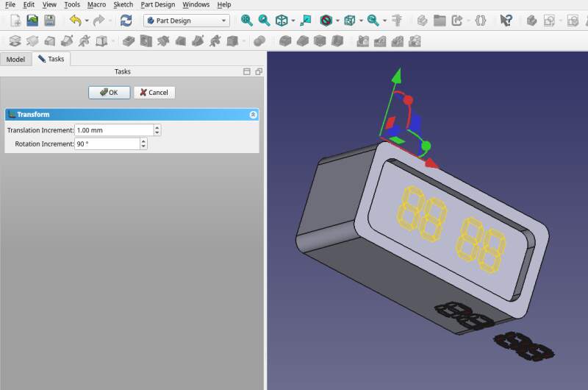
Task: Click the Rotation Increment field
Action: [x=107, y=143]
